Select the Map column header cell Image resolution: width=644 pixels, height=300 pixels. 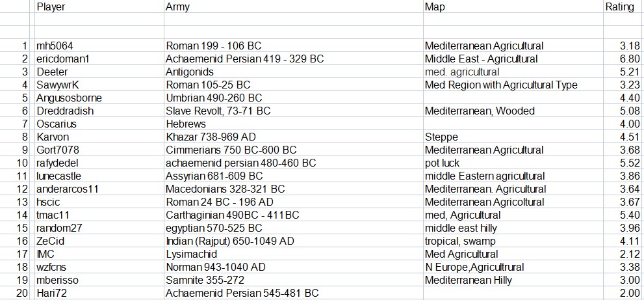point(513,7)
